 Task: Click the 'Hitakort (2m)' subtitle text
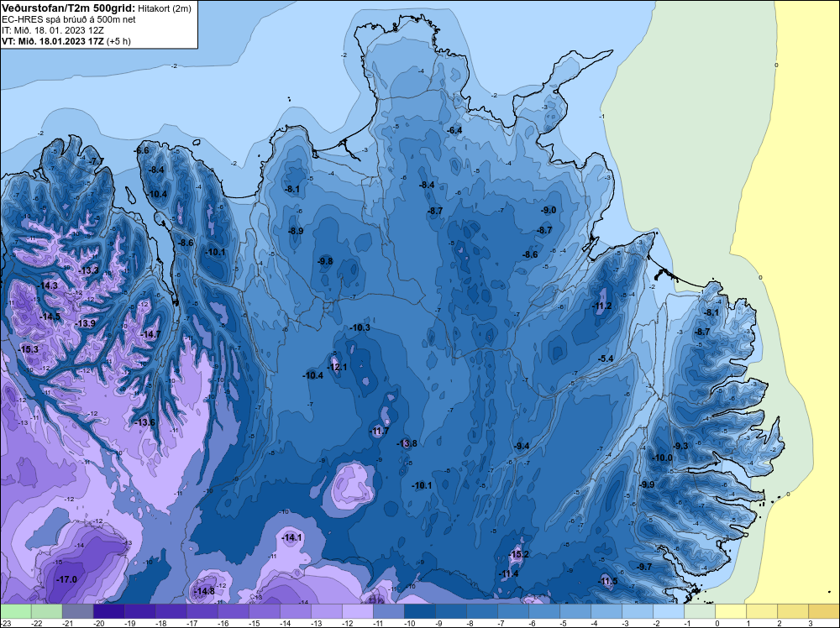[164, 8]
